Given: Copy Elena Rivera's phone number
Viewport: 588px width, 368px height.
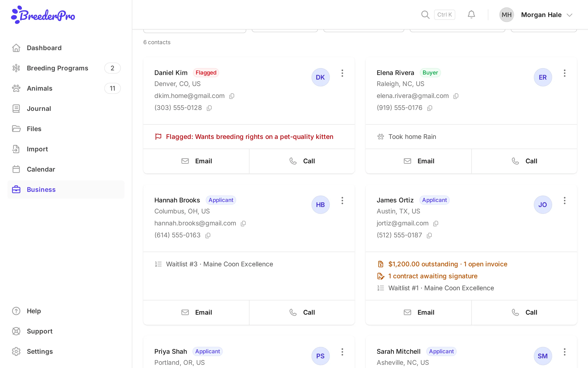Looking at the screenshot, I should [430, 108].
